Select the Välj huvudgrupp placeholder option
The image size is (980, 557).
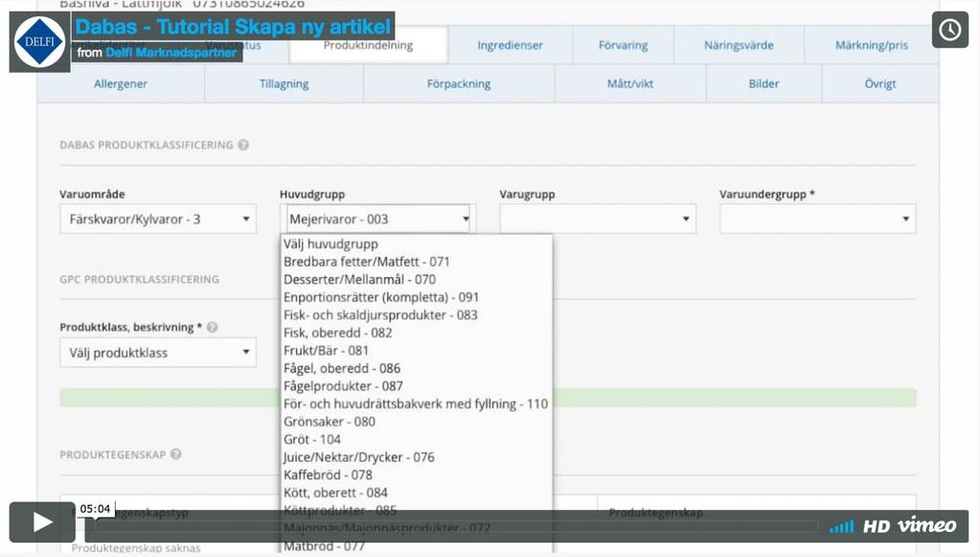point(417,244)
